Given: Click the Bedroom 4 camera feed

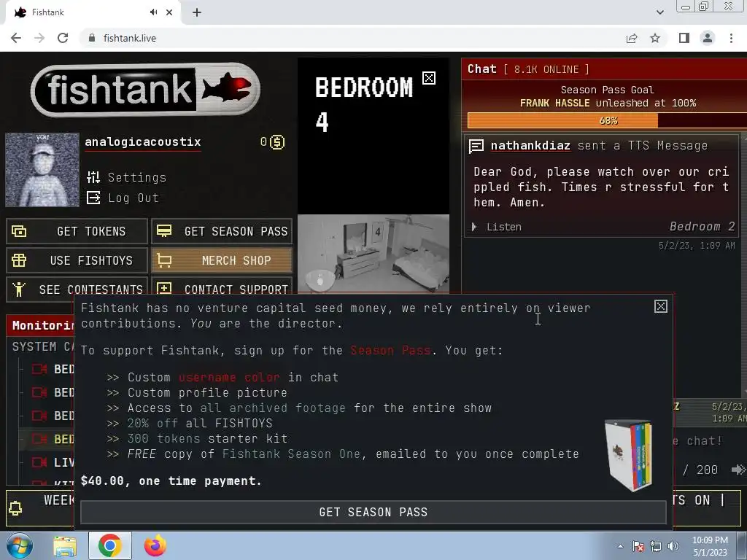Looking at the screenshot, I should (x=373, y=253).
